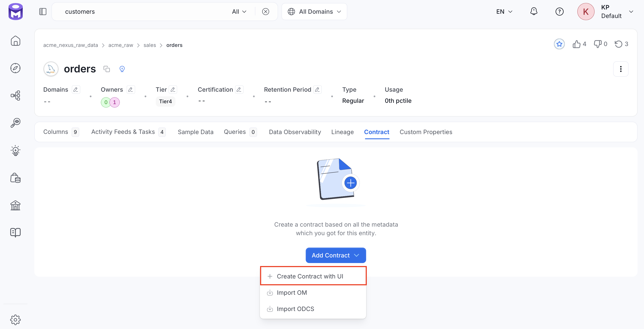The height and width of the screenshot is (329, 644).
Task: Follow the table with star icon
Action: pos(559,44)
